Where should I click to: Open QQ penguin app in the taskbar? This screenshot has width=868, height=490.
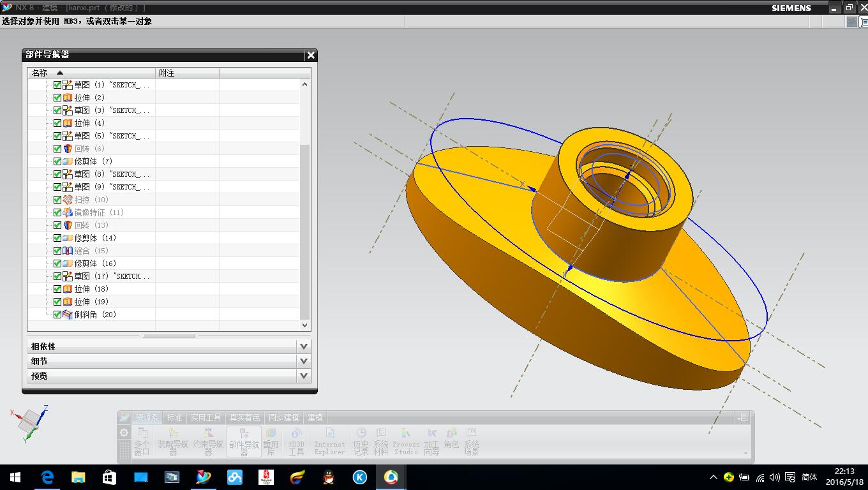click(329, 477)
